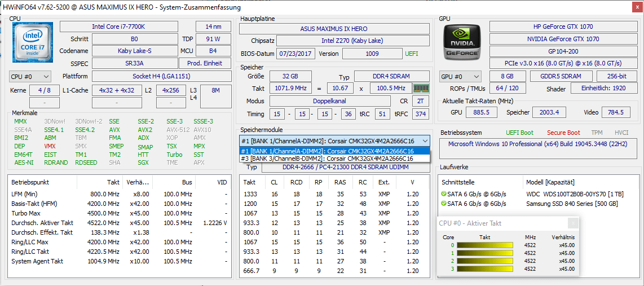The width and height of the screenshot is (644, 286).
Task: Click the BIOS version 1009 field
Action: pyautogui.click(x=373, y=54)
